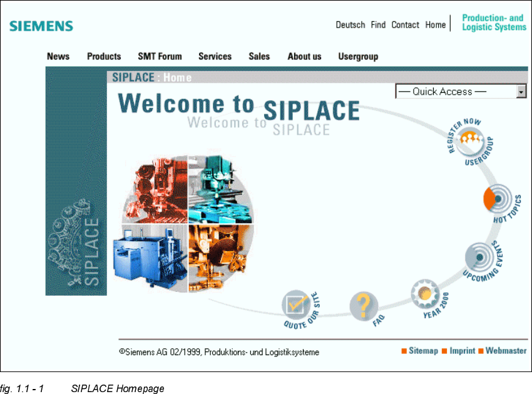Open the Usergroup menu item

click(x=358, y=57)
